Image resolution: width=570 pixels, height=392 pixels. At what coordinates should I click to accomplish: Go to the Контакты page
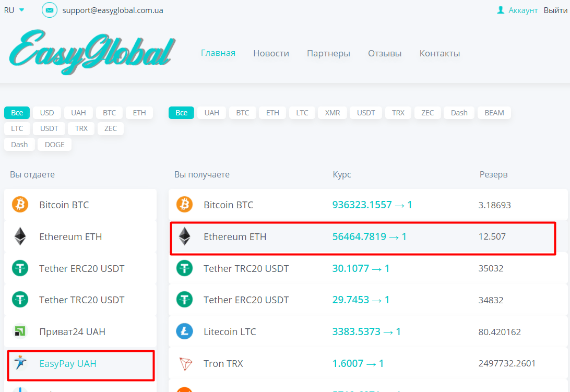pos(440,53)
